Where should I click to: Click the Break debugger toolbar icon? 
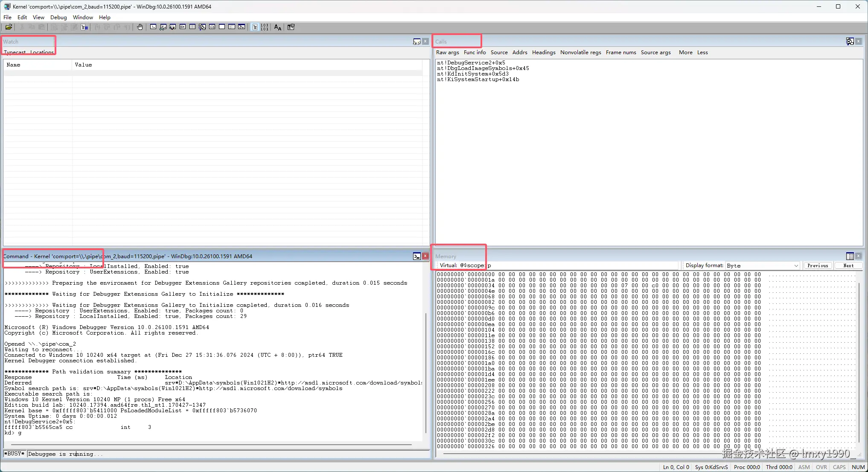84,27
